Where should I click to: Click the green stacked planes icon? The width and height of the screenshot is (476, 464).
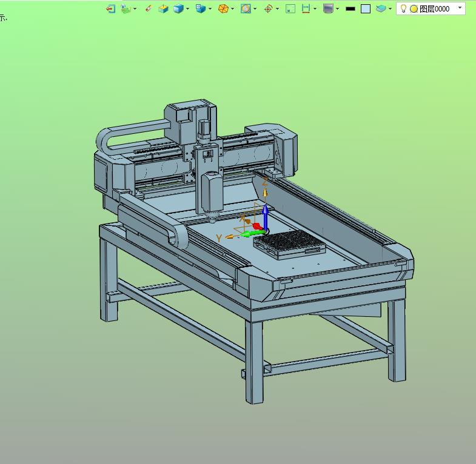(x=126, y=9)
